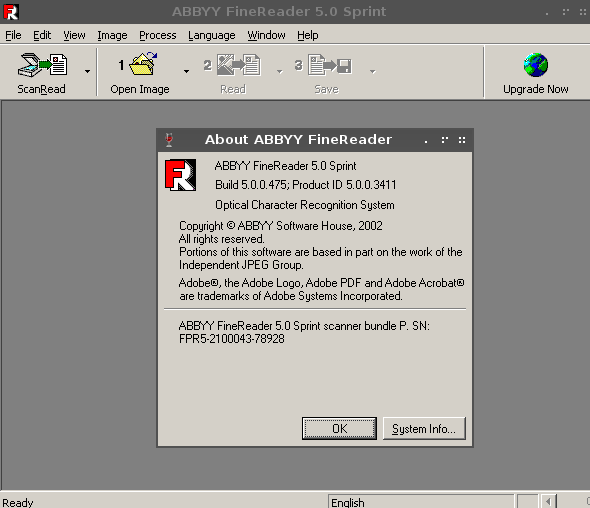Click the ScanRead label in toolbar
The width and height of the screenshot is (590, 508).
tap(41, 89)
